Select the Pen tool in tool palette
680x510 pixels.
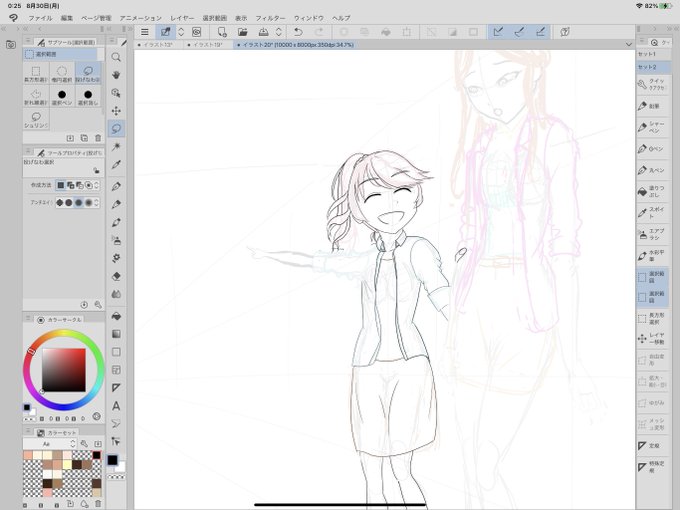click(x=116, y=186)
